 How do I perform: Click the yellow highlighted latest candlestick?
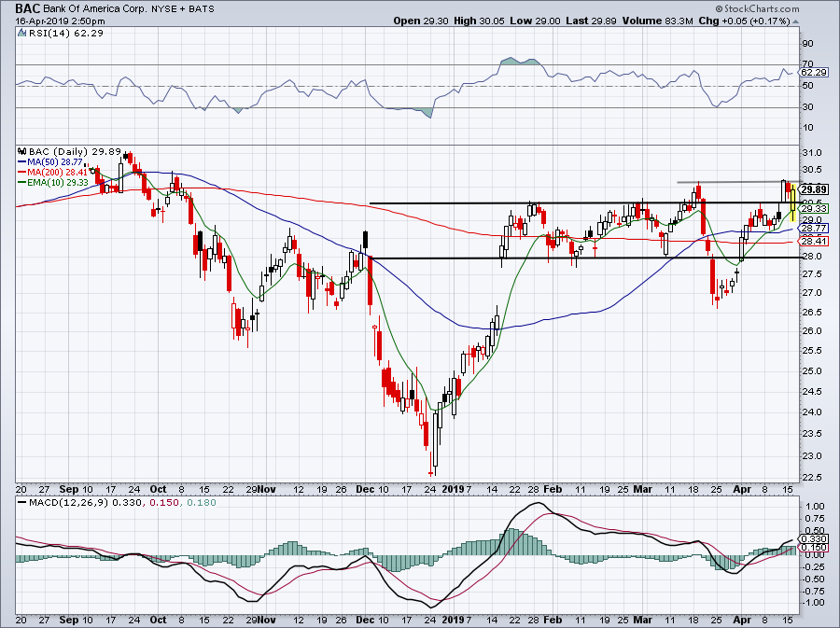tap(792, 202)
